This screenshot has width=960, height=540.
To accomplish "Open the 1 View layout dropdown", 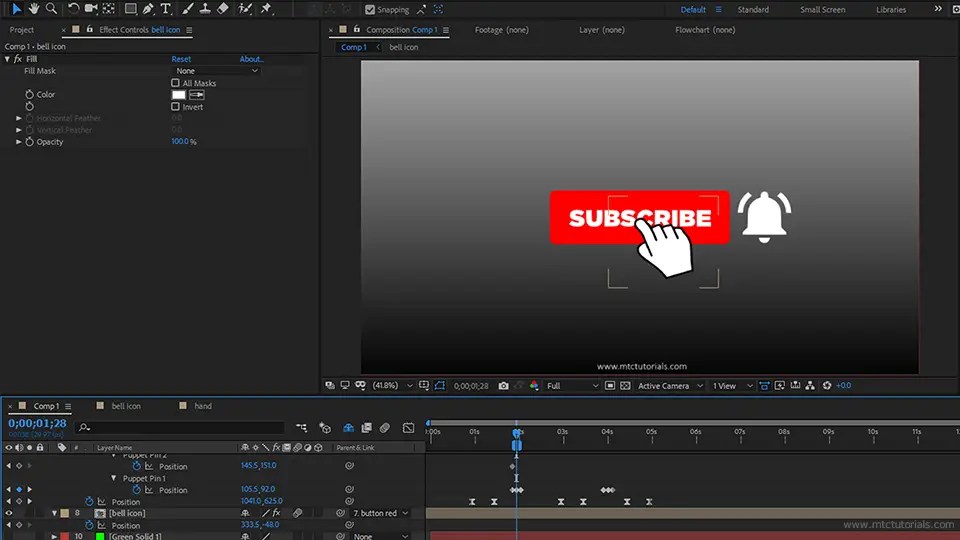I will point(732,386).
